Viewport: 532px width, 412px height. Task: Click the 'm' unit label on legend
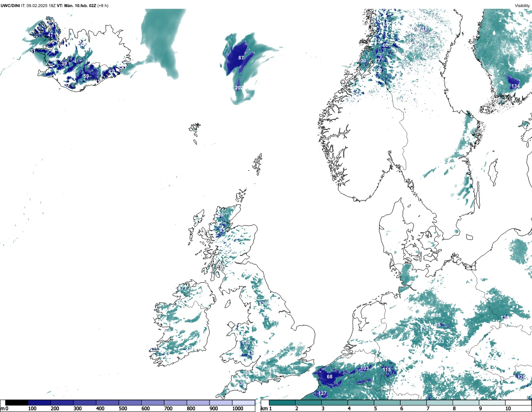pyautogui.click(x=2, y=409)
